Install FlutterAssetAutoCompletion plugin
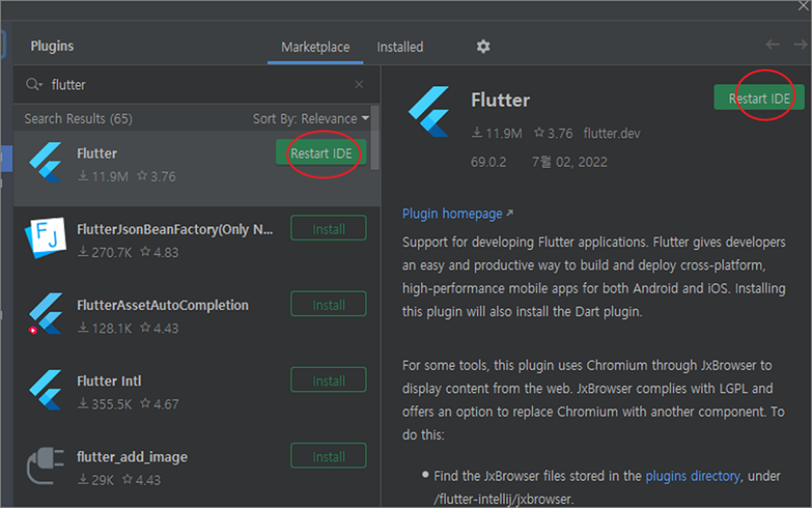 coord(329,305)
